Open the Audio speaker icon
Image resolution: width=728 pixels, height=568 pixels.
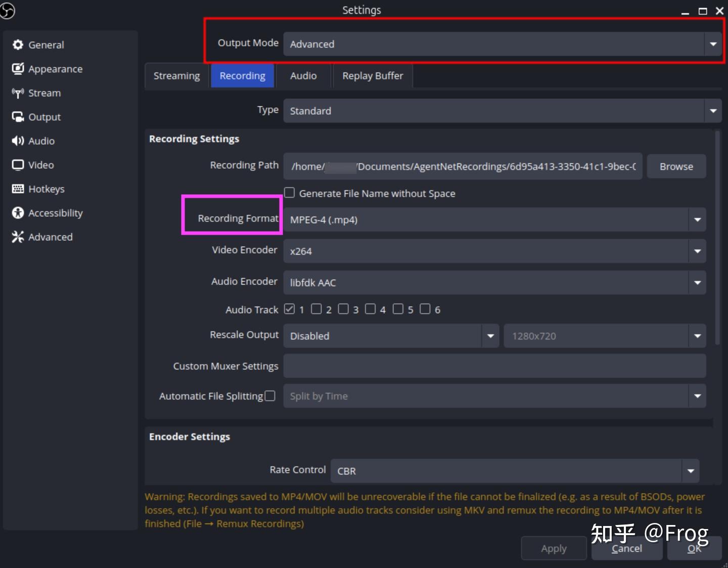(x=18, y=141)
